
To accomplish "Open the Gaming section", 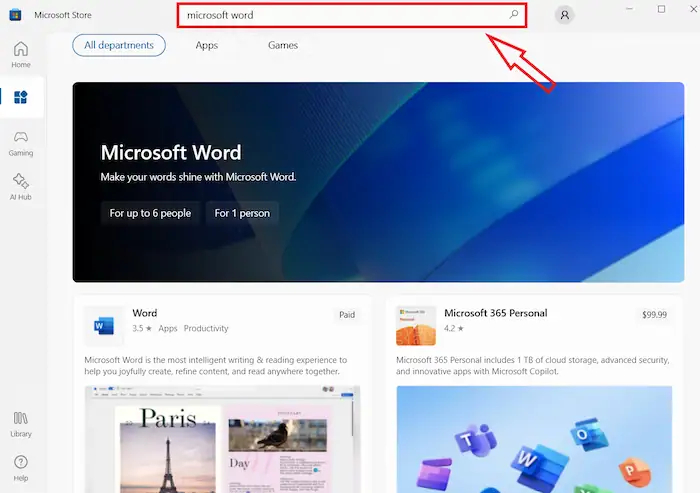I will tap(20, 142).
